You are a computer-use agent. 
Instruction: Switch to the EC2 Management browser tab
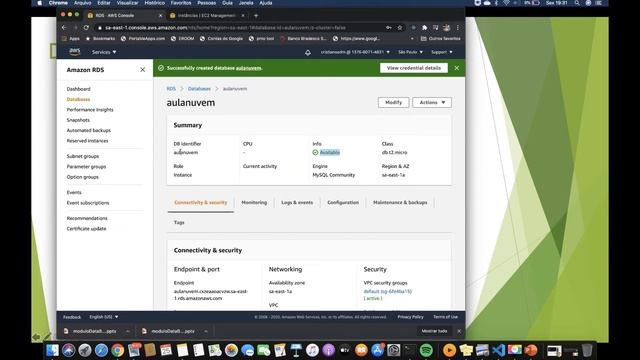207,16
